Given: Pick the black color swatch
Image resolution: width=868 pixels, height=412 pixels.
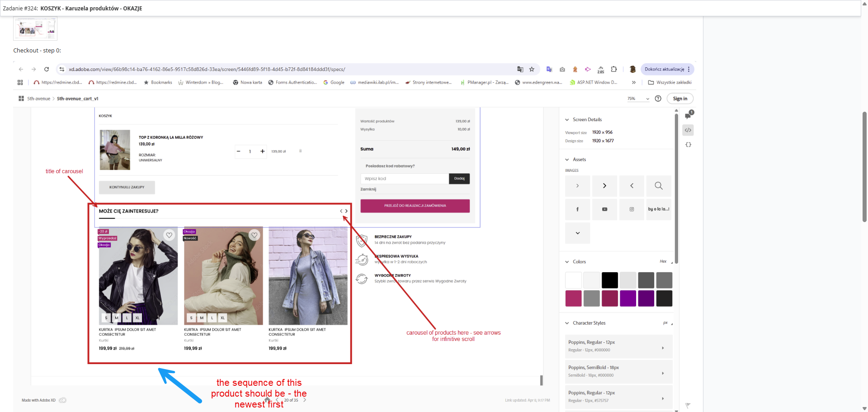Looking at the screenshot, I should point(609,280).
